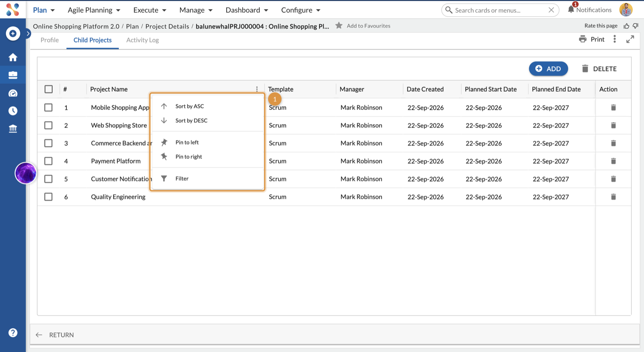
Task: Click the app logo icon
Action: [x=12, y=10]
